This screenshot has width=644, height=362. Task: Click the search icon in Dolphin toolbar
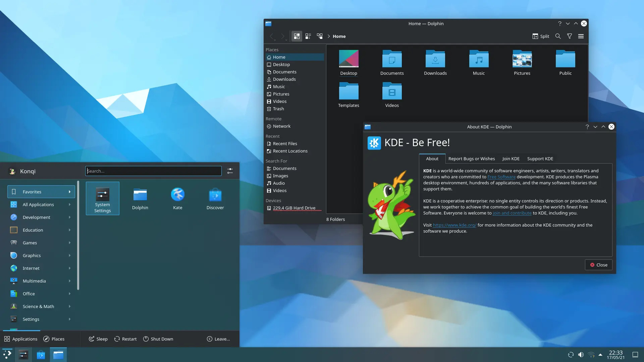(558, 36)
